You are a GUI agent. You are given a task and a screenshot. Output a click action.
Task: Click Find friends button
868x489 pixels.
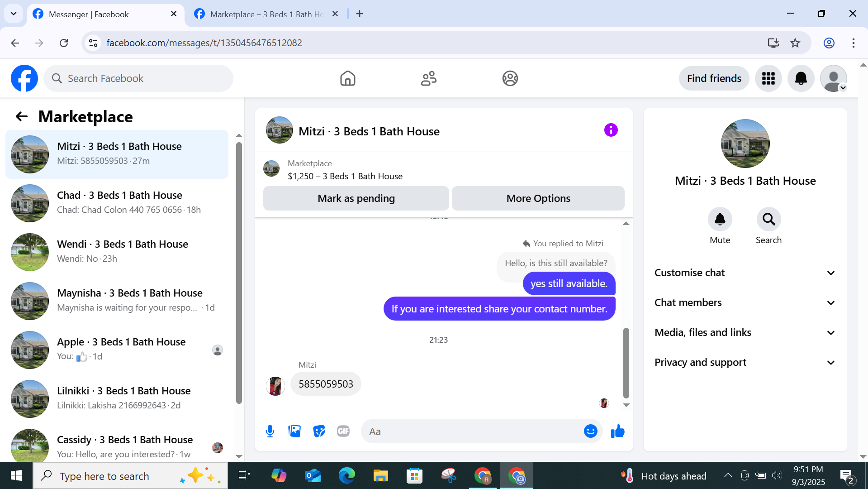tap(714, 78)
